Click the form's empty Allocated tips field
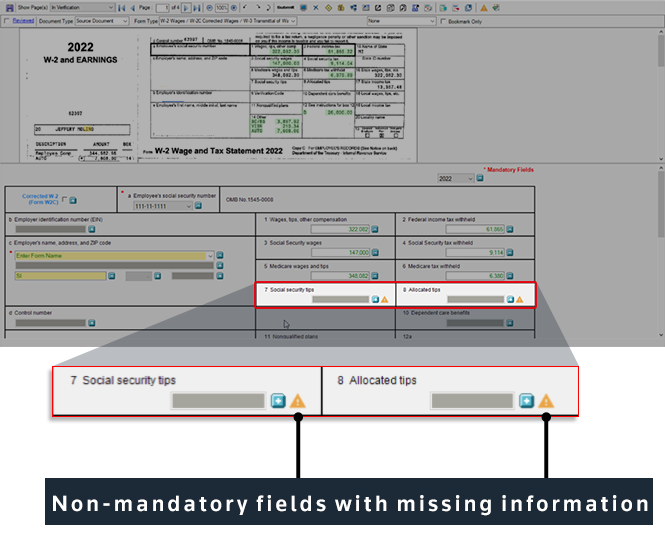665x547 pixels. pos(475,299)
